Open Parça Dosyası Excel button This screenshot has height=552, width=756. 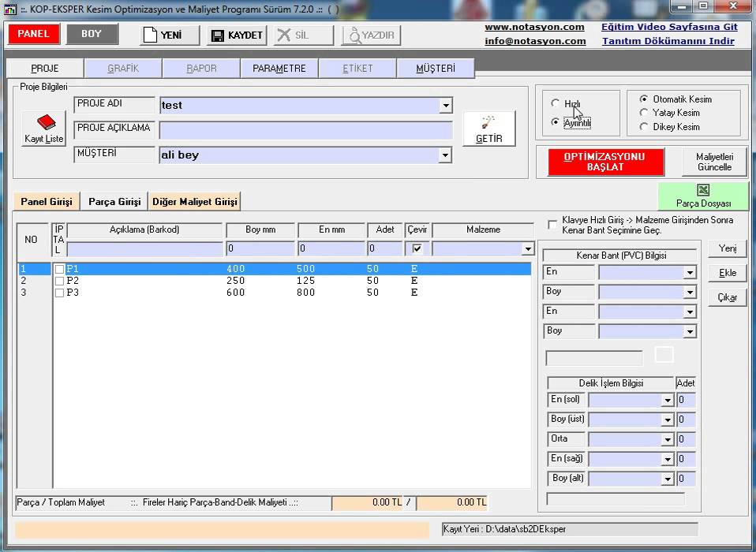[703, 196]
